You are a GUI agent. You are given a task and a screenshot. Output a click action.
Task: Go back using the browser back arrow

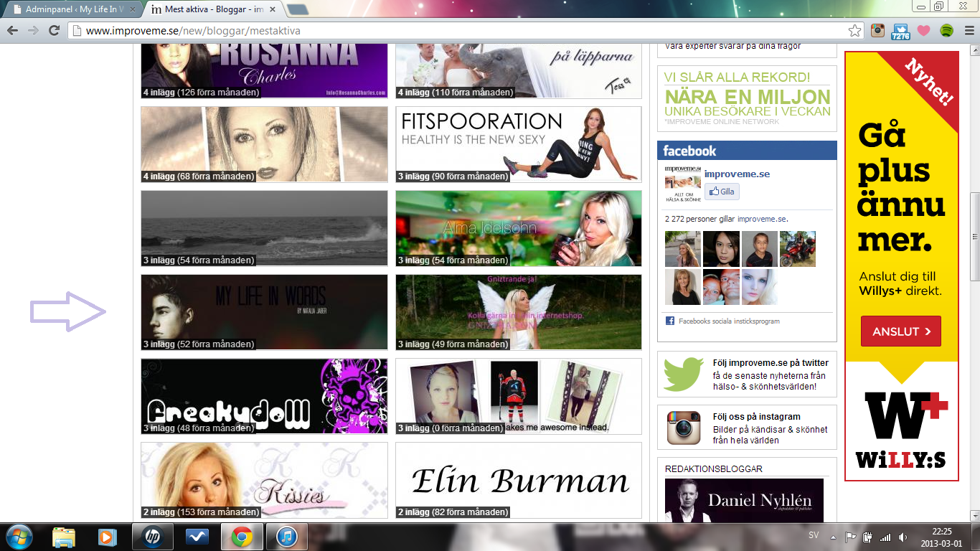coord(12,31)
